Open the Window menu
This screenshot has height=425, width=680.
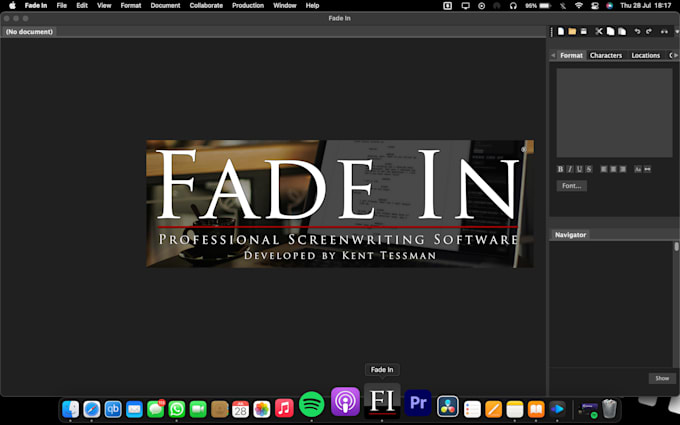click(x=284, y=6)
